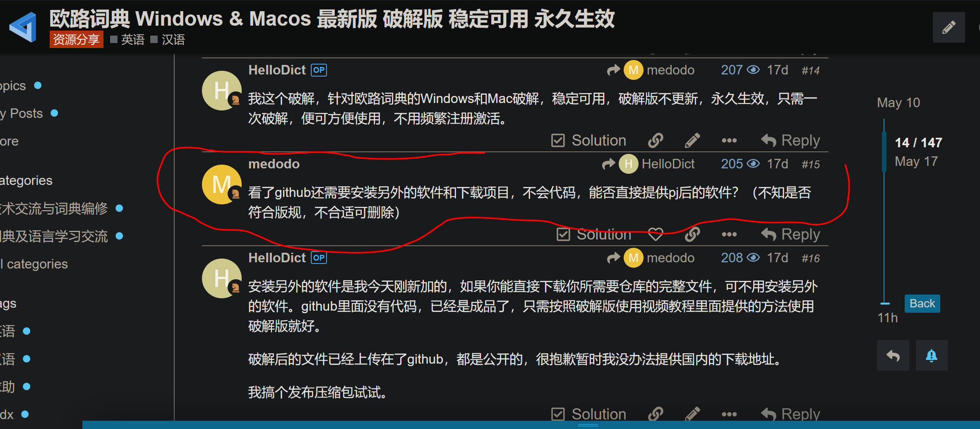The image size is (980, 429).
Task: Edit post #16 with the pencil icon
Action: [x=692, y=414]
